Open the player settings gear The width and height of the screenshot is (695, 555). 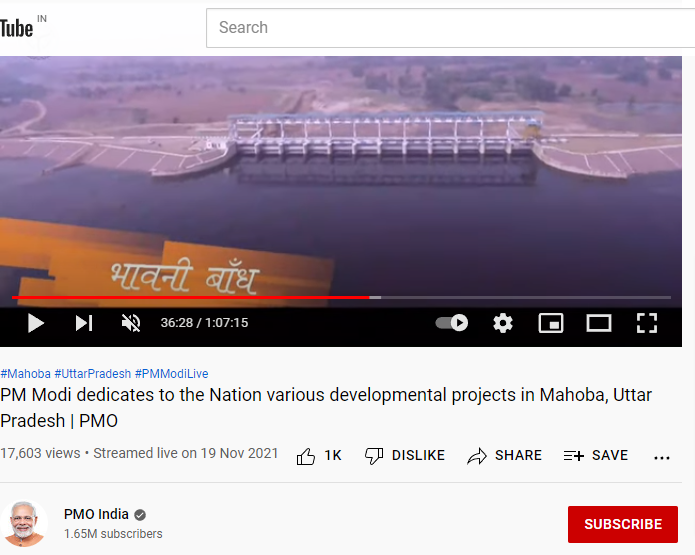click(x=503, y=323)
